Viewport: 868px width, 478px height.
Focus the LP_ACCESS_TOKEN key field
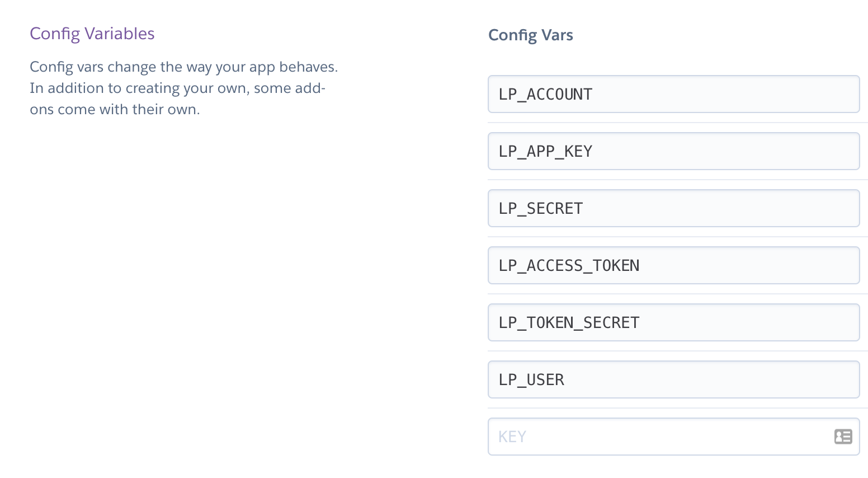click(x=673, y=265)
